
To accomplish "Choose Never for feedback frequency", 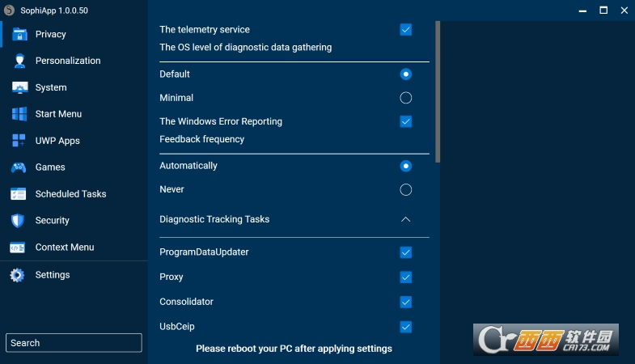I will pyautogui.click(x=406, y=190).
